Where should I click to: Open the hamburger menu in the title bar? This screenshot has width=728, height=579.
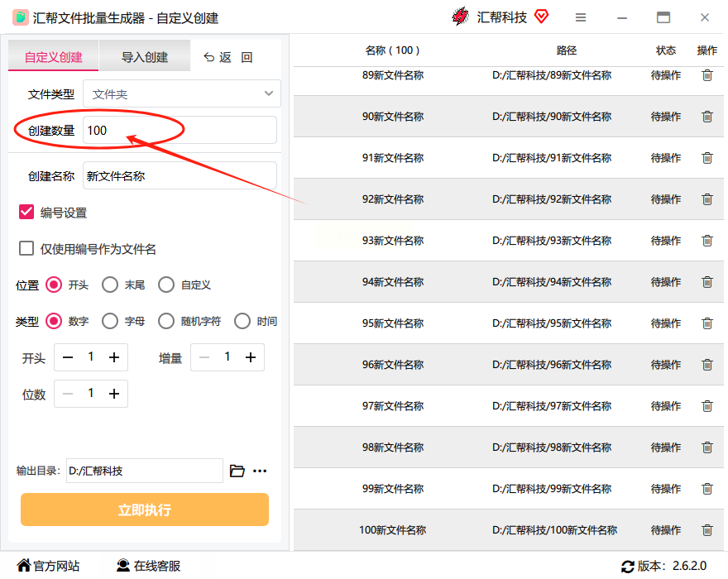click(x=581, y=17)
